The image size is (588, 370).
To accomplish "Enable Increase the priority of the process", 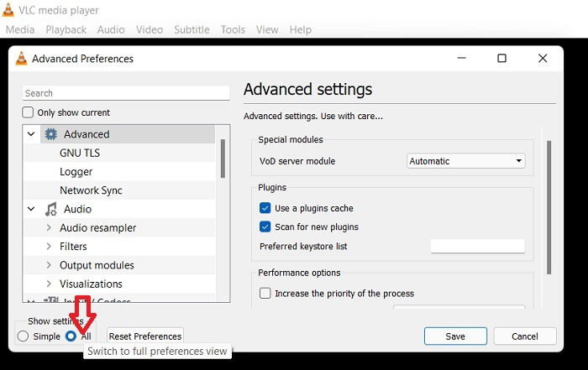I will [x=265, y=293].
